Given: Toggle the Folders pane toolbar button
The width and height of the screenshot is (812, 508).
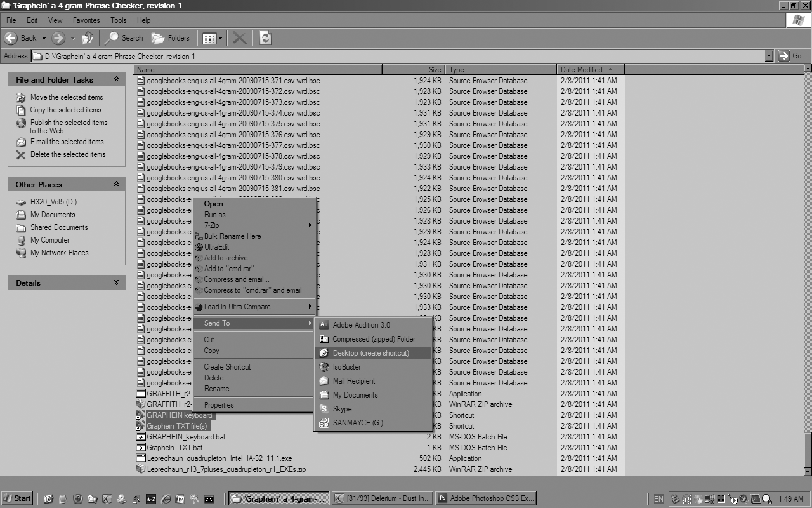Looking at the screenshot, I should coord(171,38).
